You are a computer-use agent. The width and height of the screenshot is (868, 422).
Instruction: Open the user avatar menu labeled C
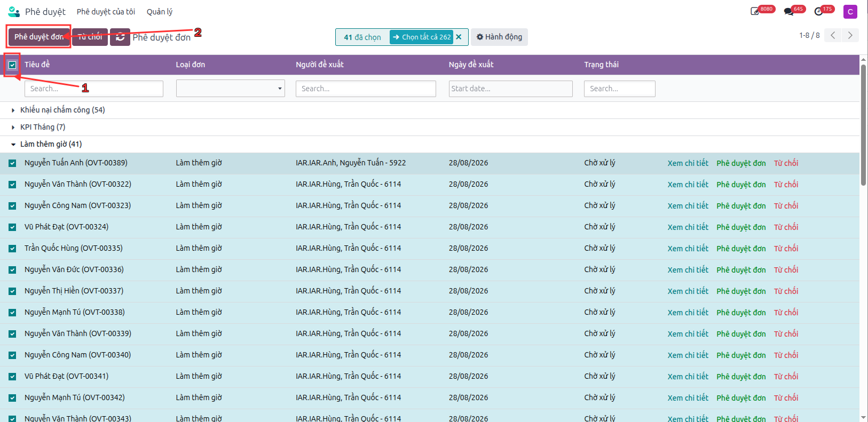tap(850, 11)
